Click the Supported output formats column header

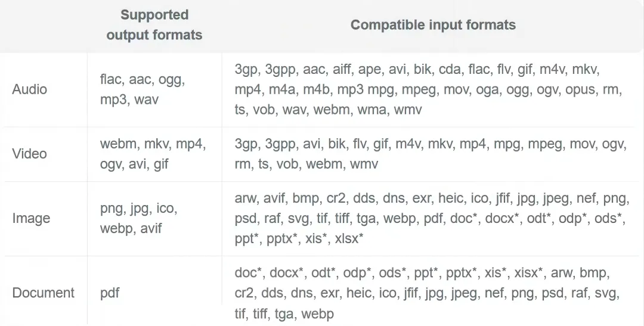(154, 24)
